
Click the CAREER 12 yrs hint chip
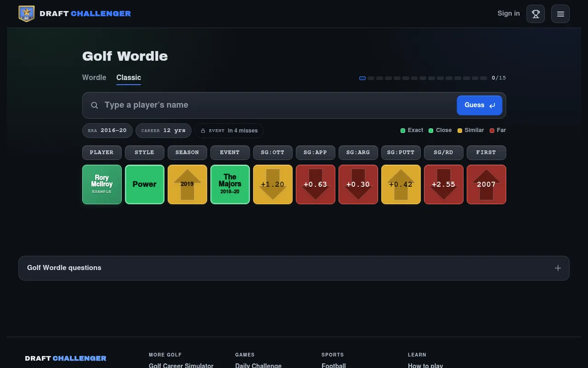(164, 131)
